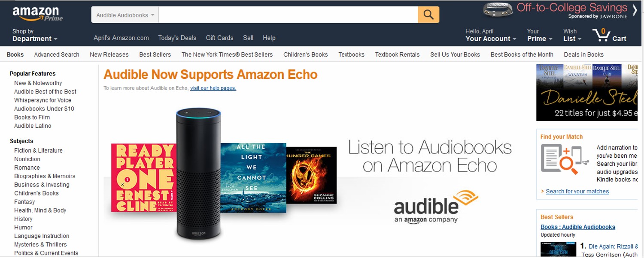Go home via Amazon Prime logo
Viewport: 644px width, 258px height.
[x=38, y=14]
